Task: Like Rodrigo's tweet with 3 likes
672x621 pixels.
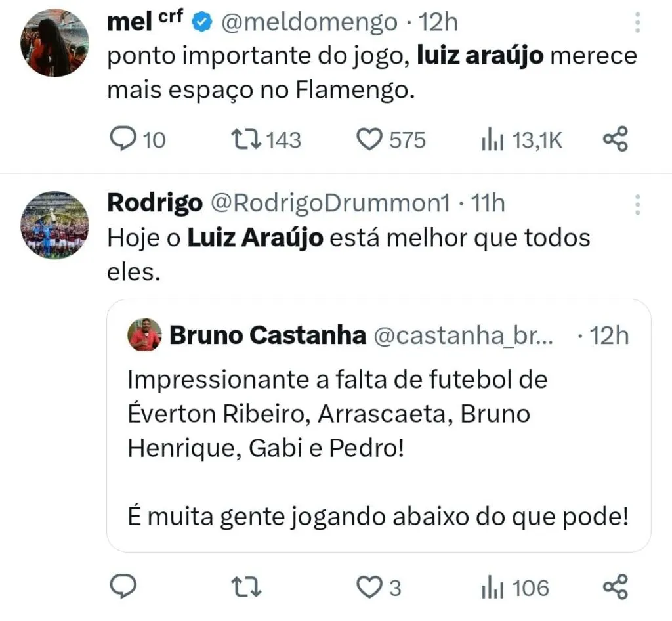Action: click(x=369, y=586)
